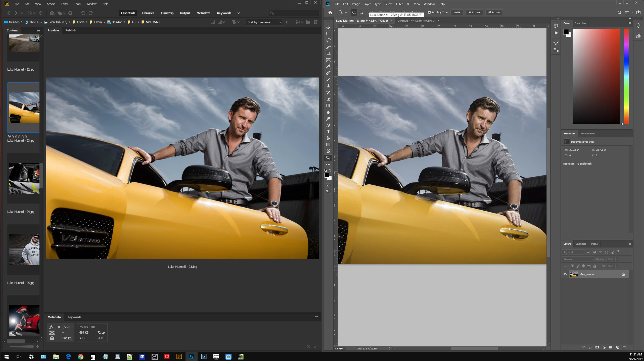
Task: Select the Luke Munnell - 25.jpg thumbnail
Action: (x=24, y=249)
